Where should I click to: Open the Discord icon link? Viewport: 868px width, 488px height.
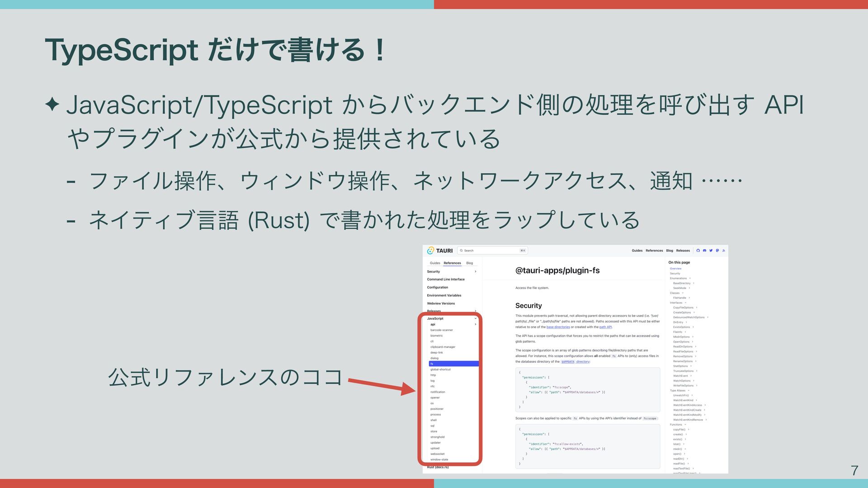click(x=704, y=250)
